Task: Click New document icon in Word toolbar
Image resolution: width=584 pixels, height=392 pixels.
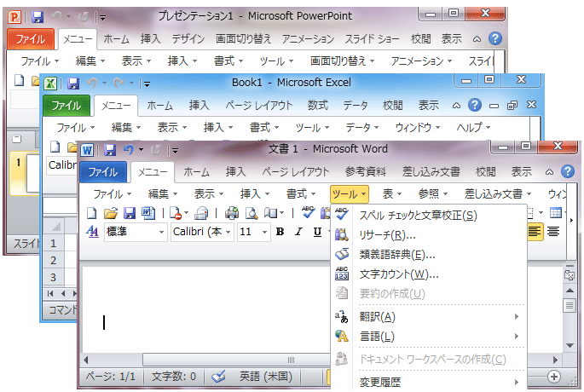Action: coord(91,213)
